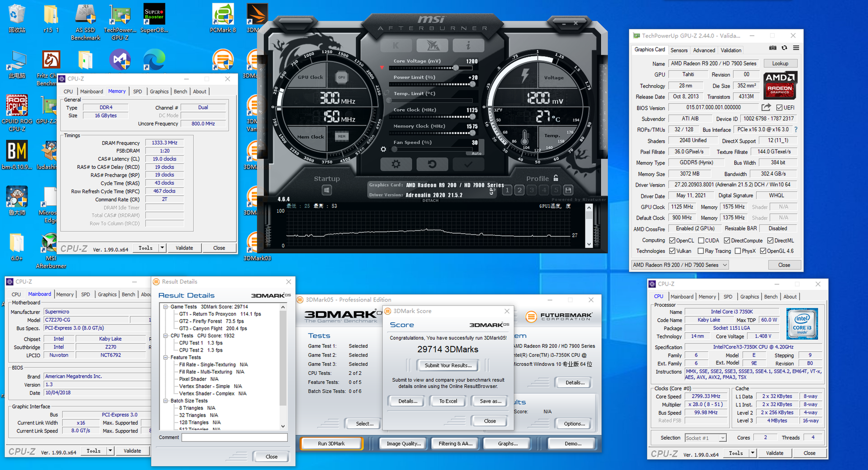The height and width of the screenshot is (470, 868).
Task: Toggle the CUDA checkbox in GPU-Z
Action: (x=701, y=240)
